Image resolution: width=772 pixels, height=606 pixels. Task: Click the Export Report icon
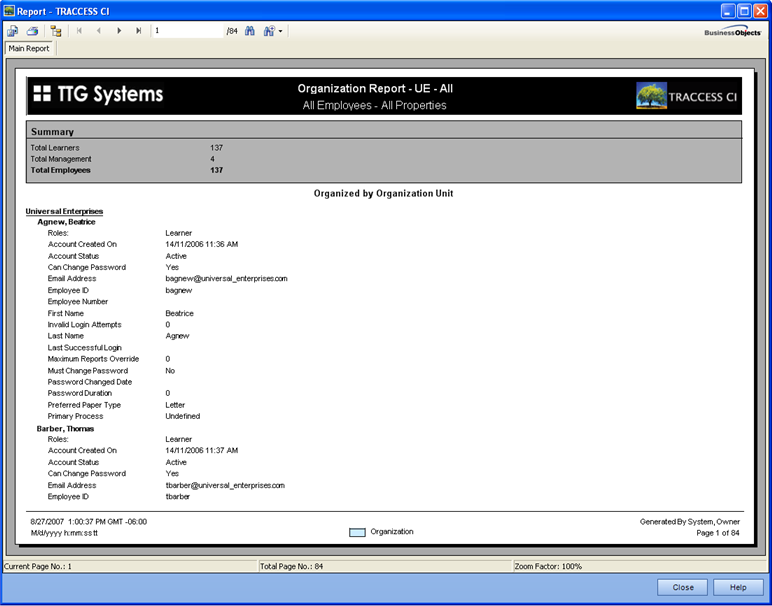12,31
